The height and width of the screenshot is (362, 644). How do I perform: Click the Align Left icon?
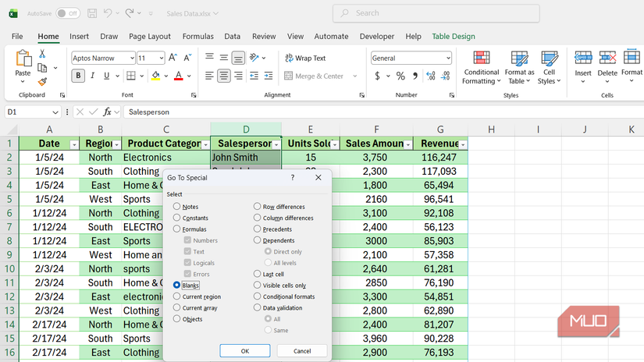(x=209, y=76)
